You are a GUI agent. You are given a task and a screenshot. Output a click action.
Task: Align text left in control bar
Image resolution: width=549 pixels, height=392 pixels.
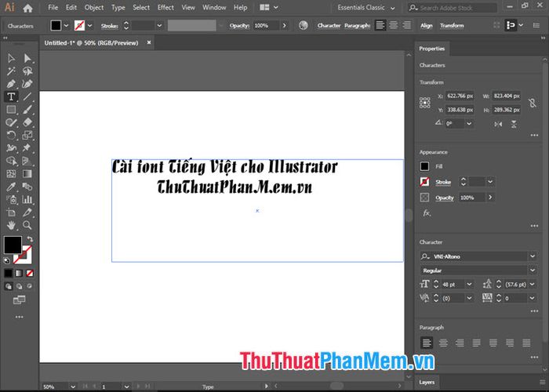coord(380,25)
